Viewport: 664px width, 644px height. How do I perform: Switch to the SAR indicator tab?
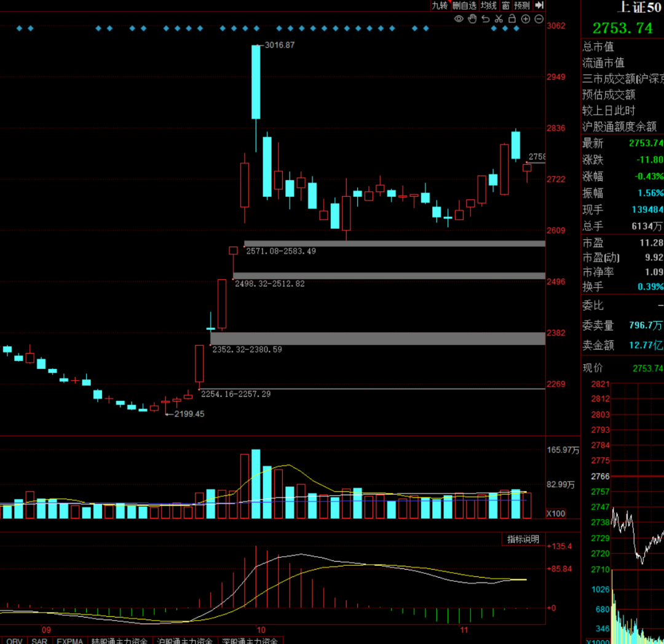tap(39, 640)
